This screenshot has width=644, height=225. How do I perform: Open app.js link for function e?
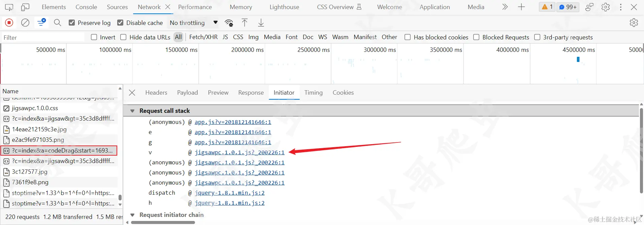point(233,132)
